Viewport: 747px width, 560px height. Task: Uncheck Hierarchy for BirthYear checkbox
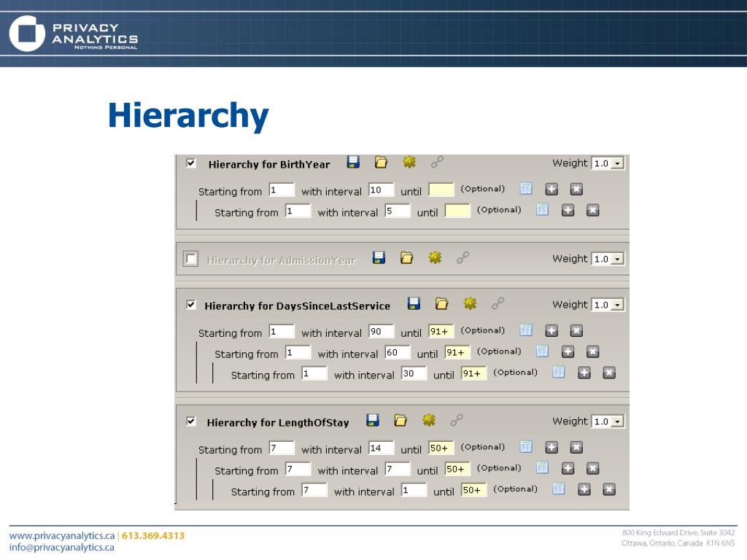(x=191, y=163)
